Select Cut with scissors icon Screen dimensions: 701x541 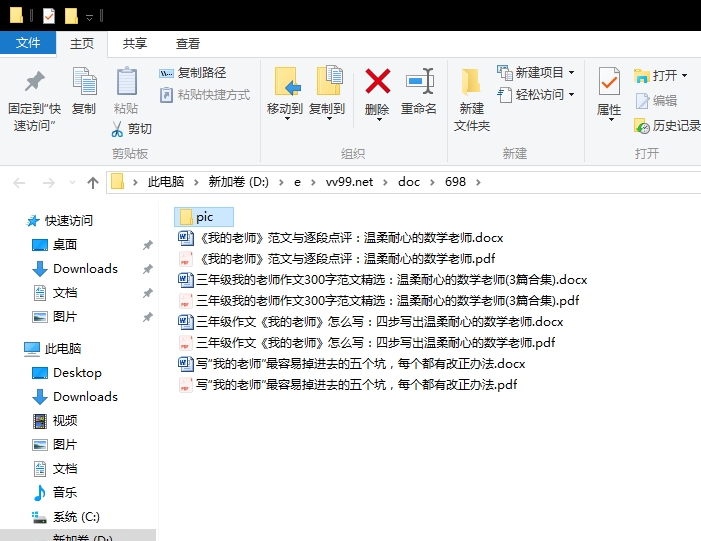point(131,129)
